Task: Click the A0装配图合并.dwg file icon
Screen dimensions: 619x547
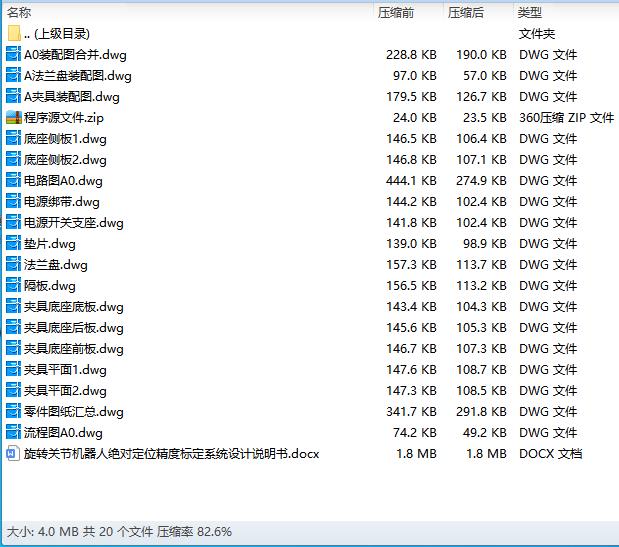Action: pos(13,54)
